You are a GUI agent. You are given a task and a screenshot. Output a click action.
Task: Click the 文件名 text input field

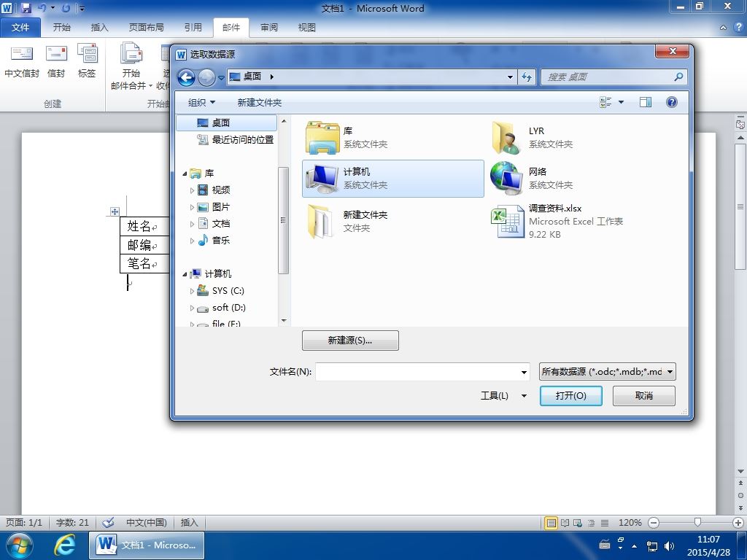417,372
